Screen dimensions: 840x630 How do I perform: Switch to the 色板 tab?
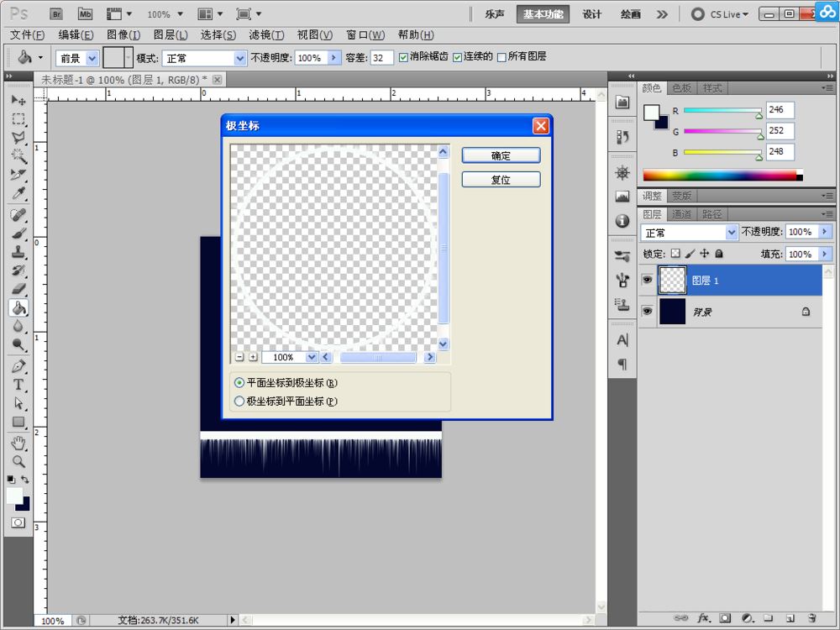pyautogui.click(x=681, y=88)
